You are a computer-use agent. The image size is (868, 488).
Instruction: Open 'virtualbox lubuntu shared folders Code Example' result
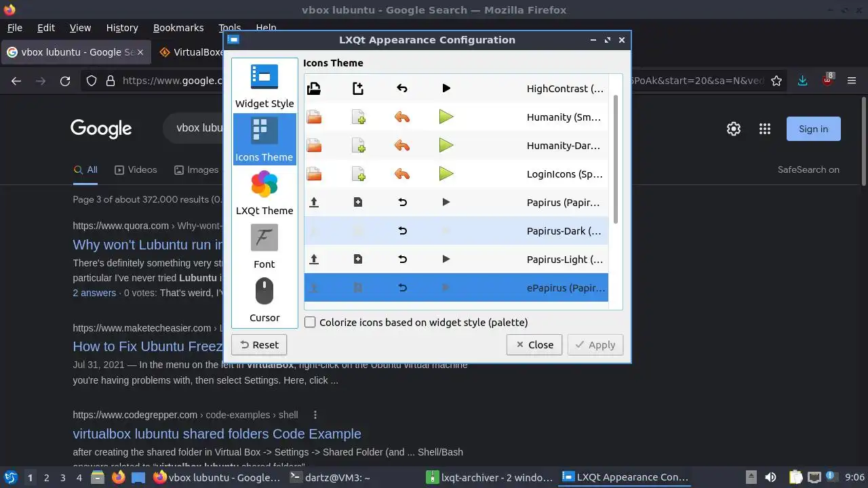[217, 434]
